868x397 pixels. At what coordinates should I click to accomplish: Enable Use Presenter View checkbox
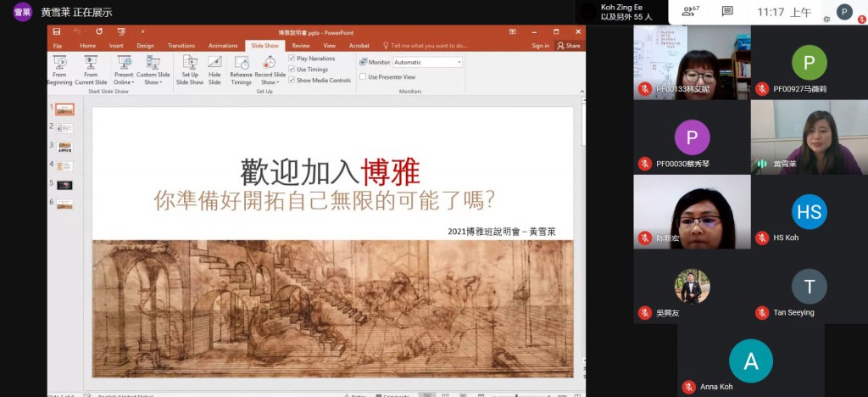click(x=363, y=77)
